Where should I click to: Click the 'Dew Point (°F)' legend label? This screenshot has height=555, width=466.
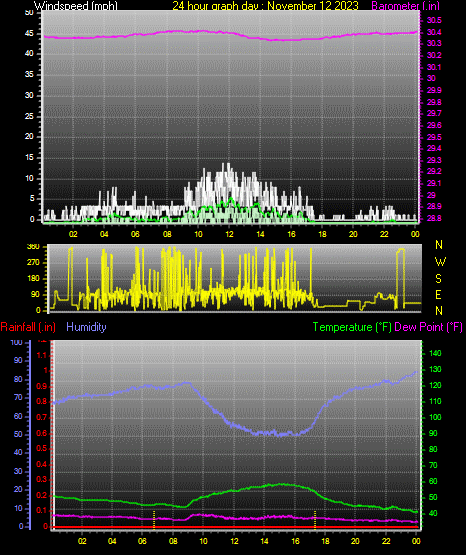pos(428,327)
